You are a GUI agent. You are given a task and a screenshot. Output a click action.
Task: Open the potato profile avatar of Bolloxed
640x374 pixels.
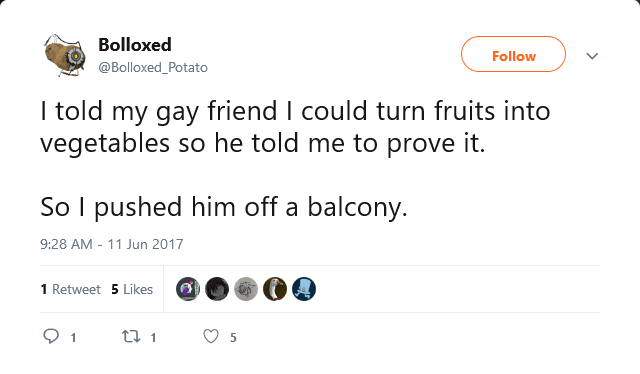pyautogui.click(x=64, y=55)
